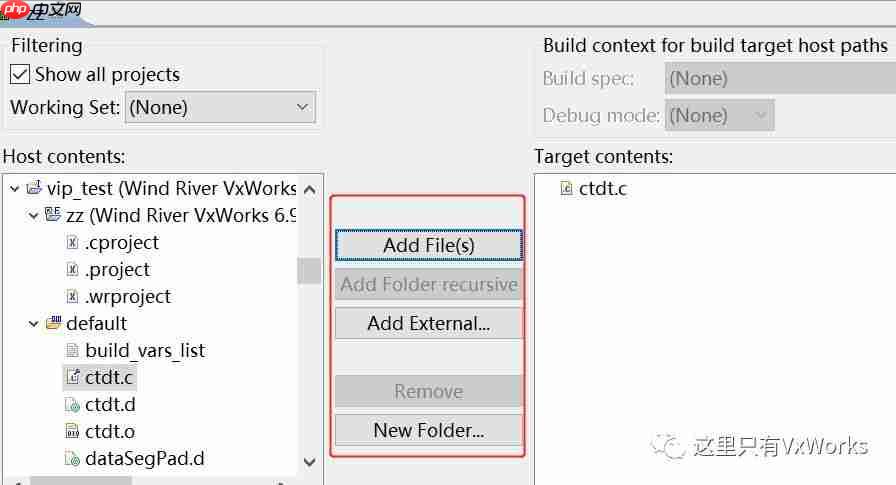Click the default folder icon
Viewport: 896px width, 485px height.
(x=53, y=324)
